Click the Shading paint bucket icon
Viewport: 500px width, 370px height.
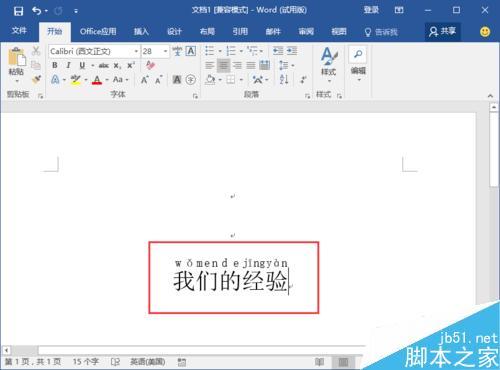pos(210,80)
